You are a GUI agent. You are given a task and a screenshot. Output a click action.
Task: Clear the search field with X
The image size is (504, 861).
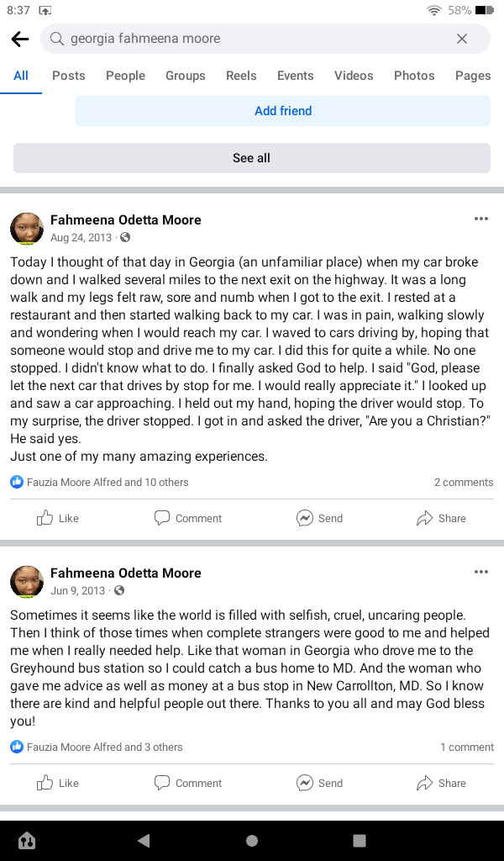click(x=462, y=39)
